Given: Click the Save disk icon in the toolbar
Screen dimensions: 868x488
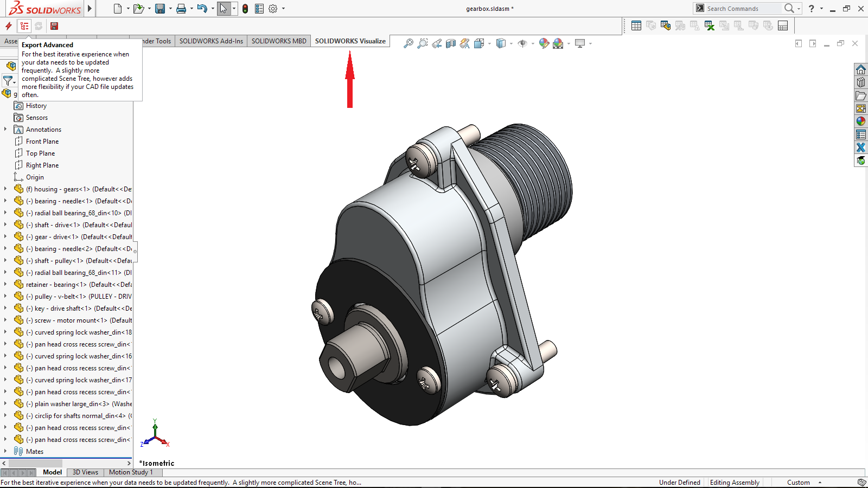Looking at the screenshot, I should click(160, 9).
